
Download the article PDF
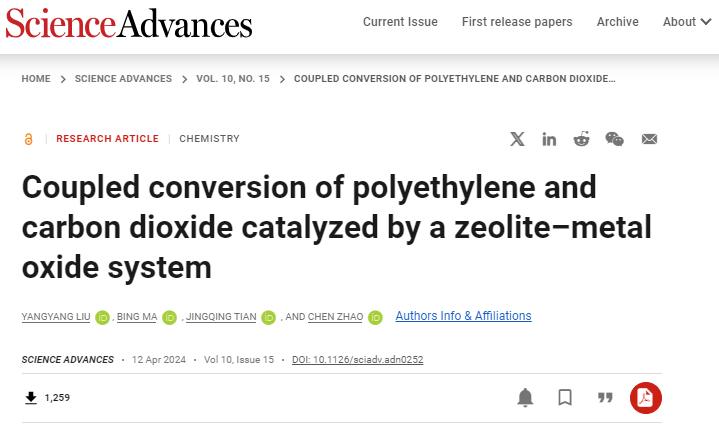(x=646, y=398)
